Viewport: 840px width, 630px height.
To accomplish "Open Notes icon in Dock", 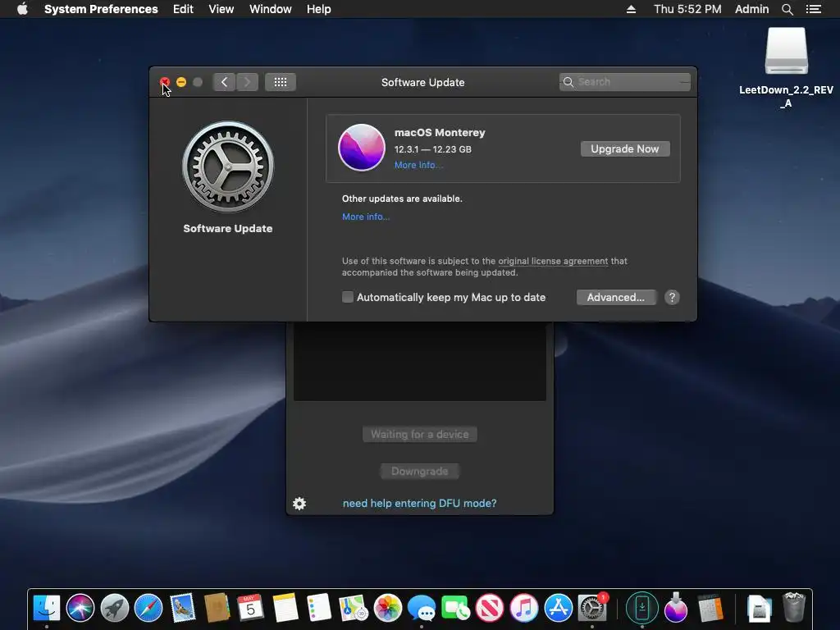I will pos(285,608).
